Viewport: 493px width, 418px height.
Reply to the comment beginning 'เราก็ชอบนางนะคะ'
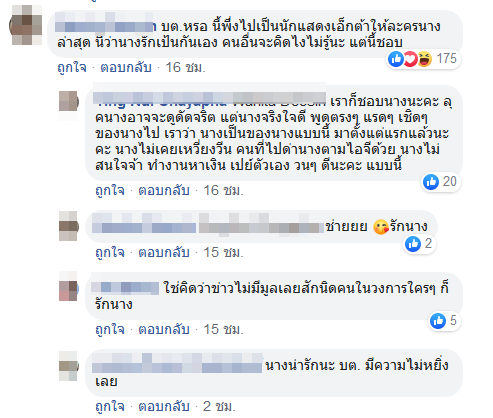(x=164, y=190)
